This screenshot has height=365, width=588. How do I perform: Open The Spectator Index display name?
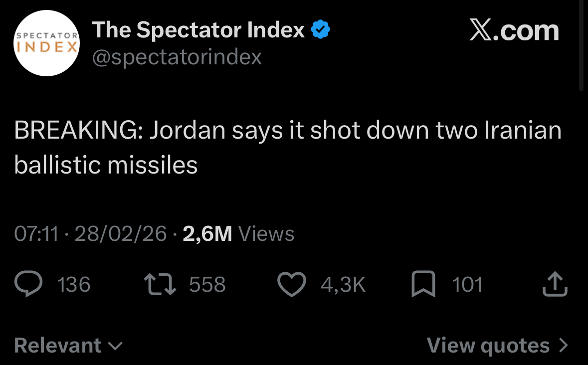[x=198, y=30]
